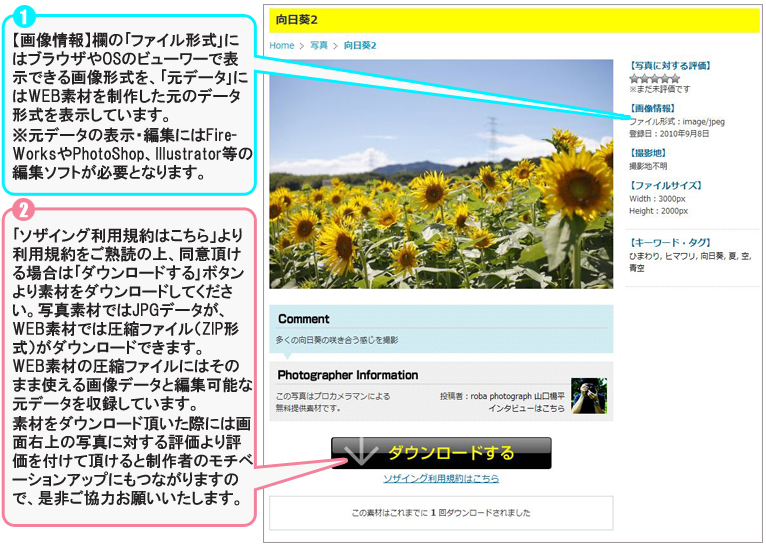The image size is (766, 550).
Task: Click the Photographer Information heading
Action: point(347,375)
